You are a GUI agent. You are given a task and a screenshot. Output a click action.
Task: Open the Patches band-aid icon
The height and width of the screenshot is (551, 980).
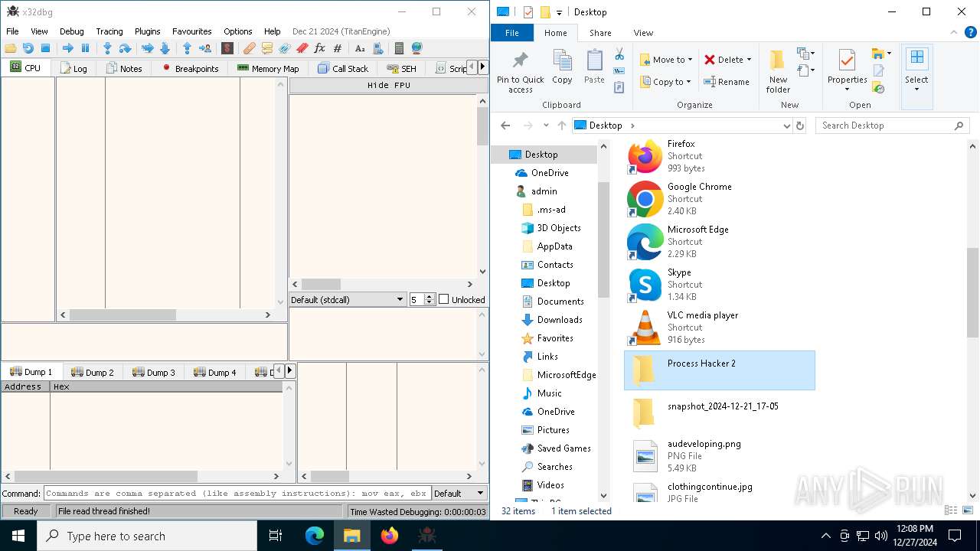click(x=250, y=48)
